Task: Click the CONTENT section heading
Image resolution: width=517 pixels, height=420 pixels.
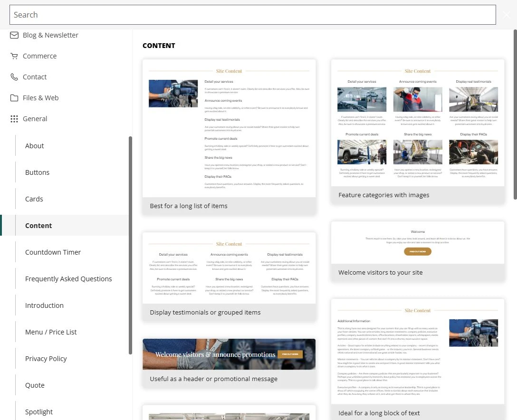Action: [x=159, y=46]
